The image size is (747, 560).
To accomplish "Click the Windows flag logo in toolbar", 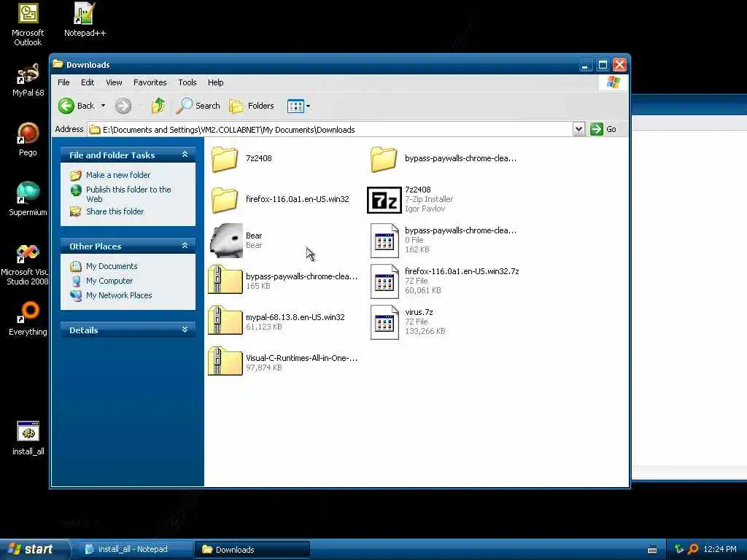I will (614, 82).
